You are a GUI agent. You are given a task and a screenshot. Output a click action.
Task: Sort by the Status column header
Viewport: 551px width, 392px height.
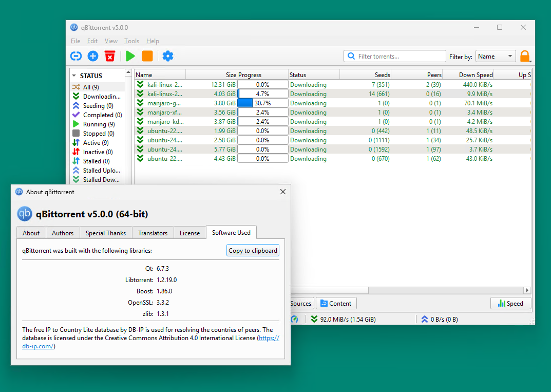(314, 74)
